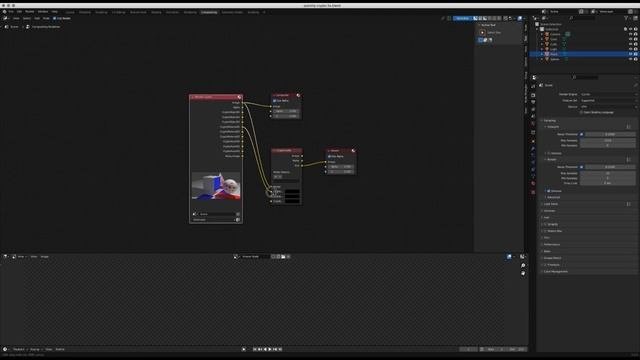
Task: Open Viewer Node image dropdown
Action: [236, 257]
